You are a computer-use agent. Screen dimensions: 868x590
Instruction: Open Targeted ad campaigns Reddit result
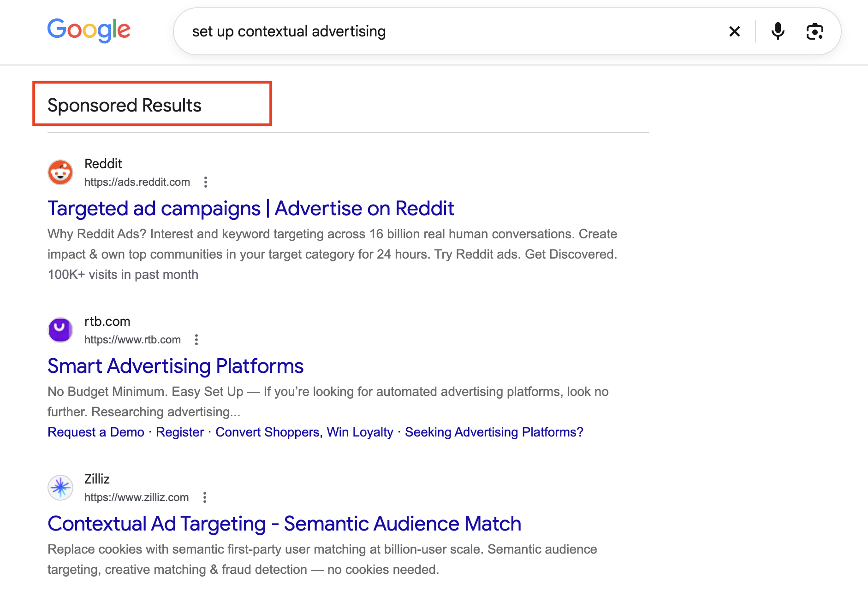251,208
